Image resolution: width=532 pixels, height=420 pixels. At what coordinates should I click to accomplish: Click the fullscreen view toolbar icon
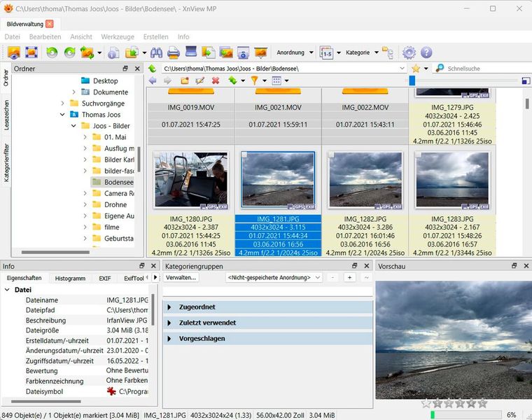[31, 52]
